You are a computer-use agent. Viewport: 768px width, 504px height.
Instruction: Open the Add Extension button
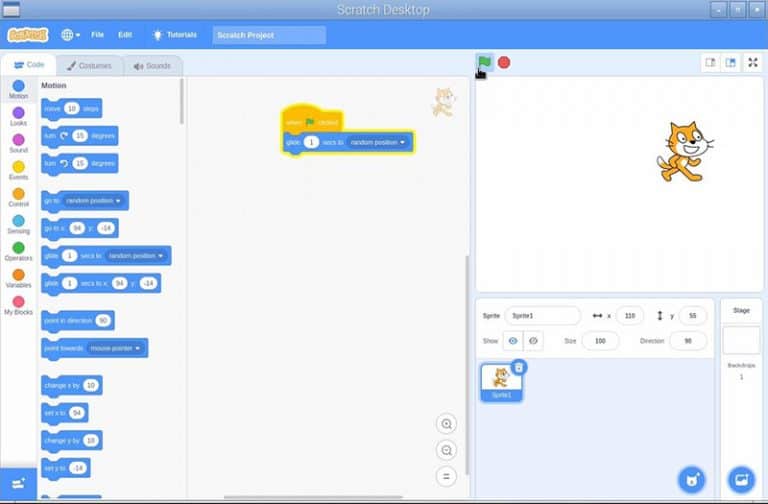18,483
